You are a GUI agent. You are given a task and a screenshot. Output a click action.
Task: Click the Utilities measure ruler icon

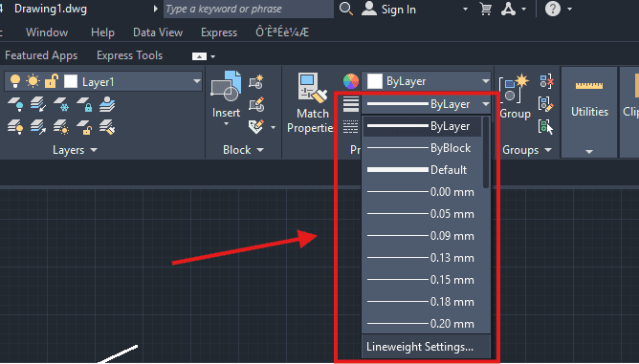coord(589,85)
